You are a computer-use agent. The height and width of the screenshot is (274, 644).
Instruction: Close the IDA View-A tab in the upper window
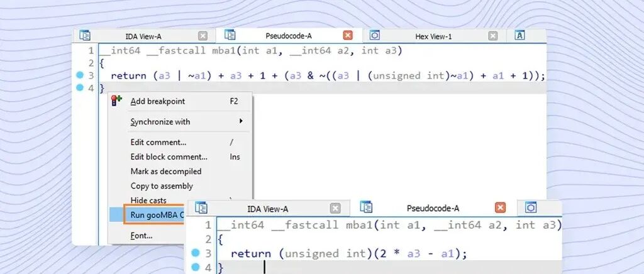(203, 36)
